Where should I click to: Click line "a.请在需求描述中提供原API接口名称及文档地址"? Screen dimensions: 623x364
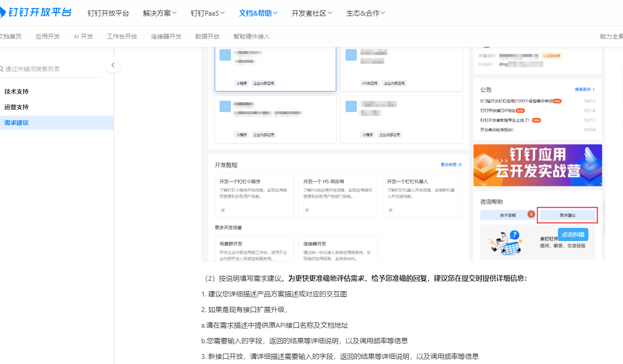275,325
